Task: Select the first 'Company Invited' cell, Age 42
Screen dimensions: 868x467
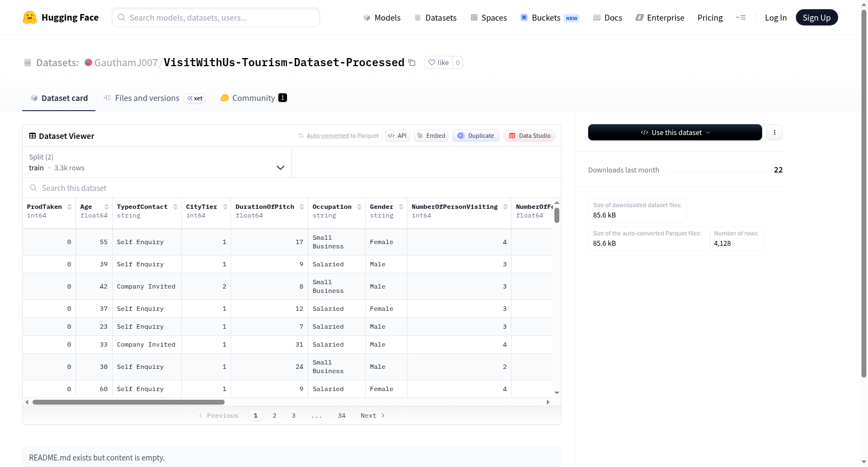Action: 146,286
